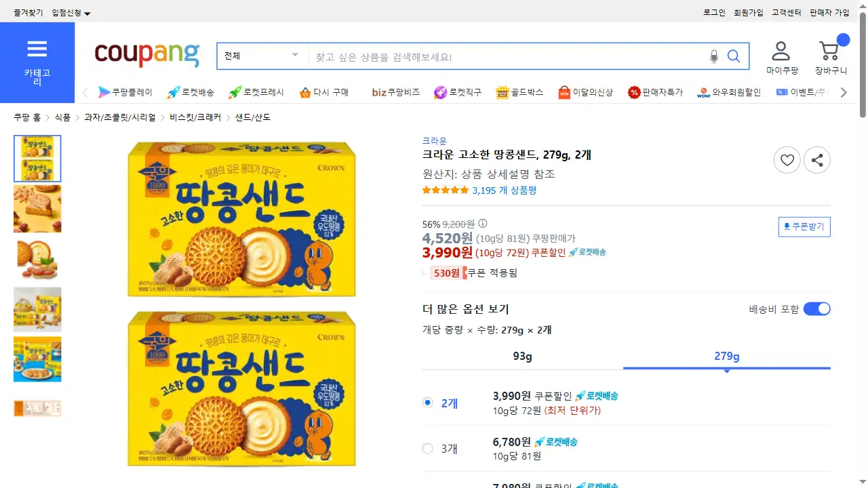868x488 pixels.
Task: Add product to wishlist heart icon
Action: point(787,161)
